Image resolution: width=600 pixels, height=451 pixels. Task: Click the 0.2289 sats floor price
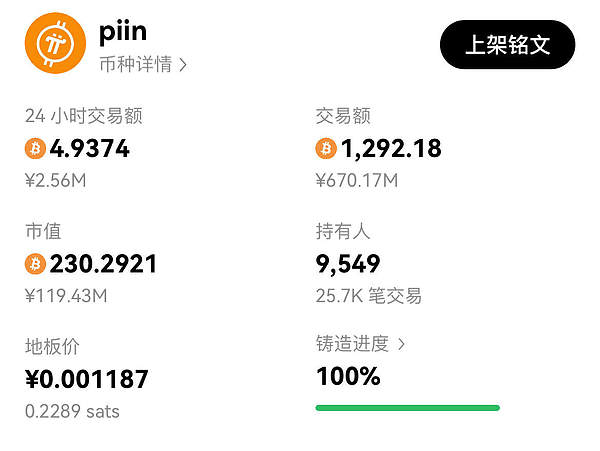tap(72, 411)
